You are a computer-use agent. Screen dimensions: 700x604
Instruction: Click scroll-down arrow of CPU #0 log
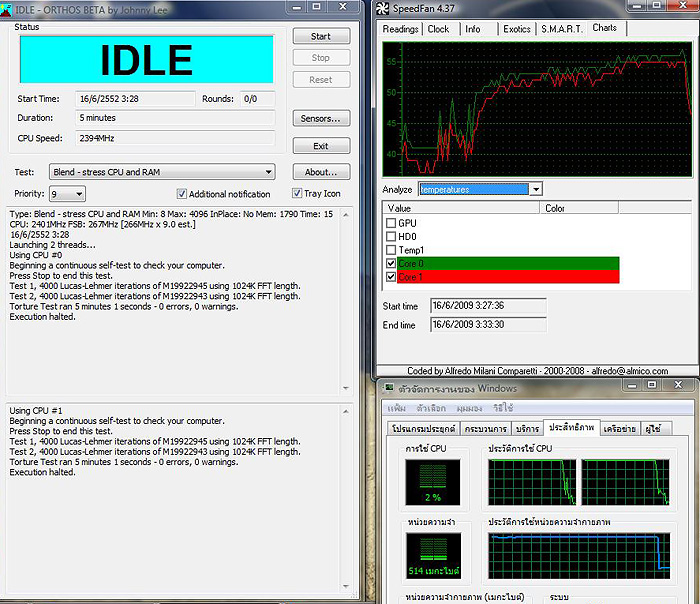(x=346, y=388)
